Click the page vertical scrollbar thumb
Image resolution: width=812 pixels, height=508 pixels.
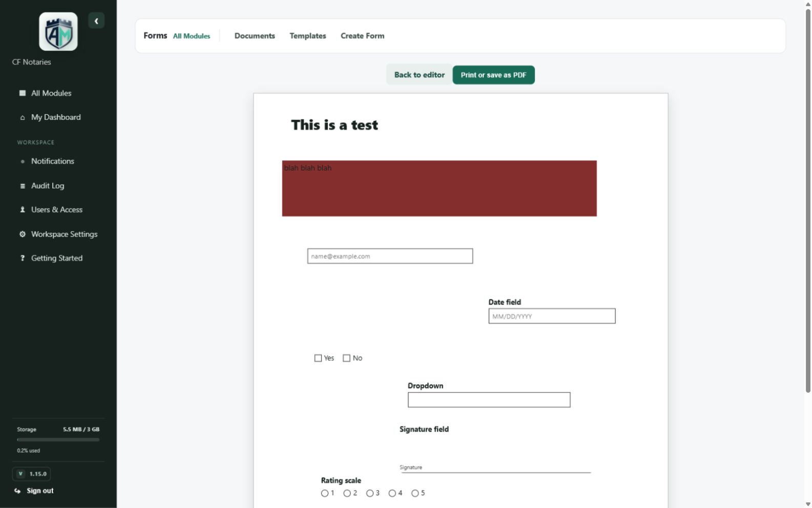pos(808,201)
